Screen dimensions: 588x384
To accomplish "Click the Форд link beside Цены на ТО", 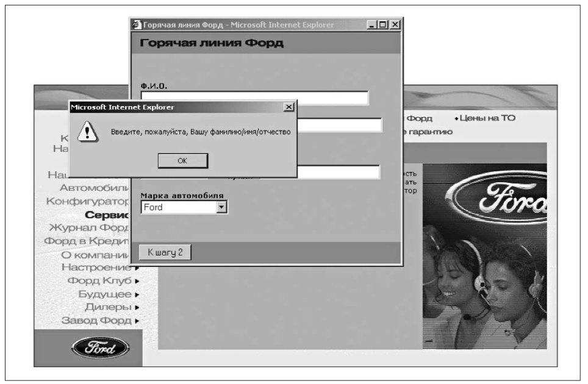I will pyautogui.click(x=419, y=118).
